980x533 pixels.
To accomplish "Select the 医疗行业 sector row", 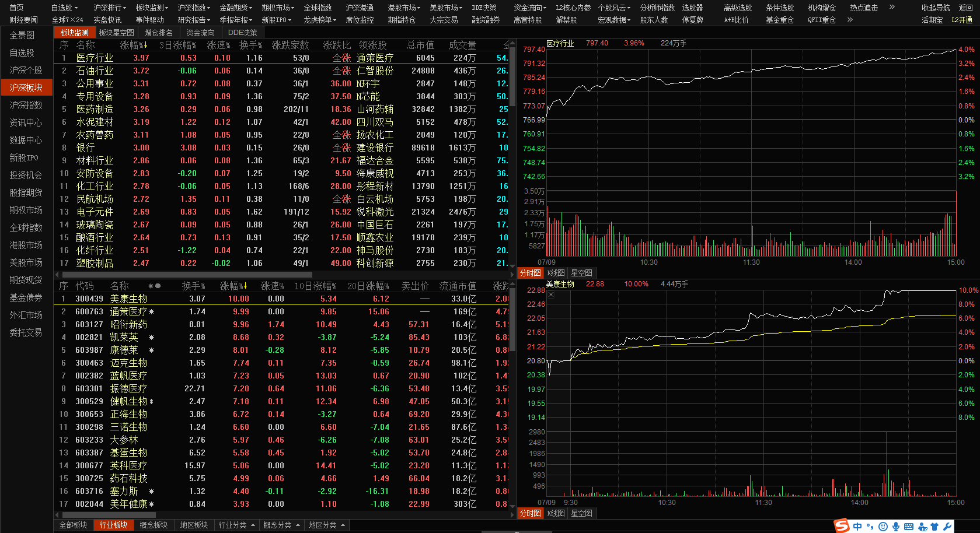I will point(283,58).
